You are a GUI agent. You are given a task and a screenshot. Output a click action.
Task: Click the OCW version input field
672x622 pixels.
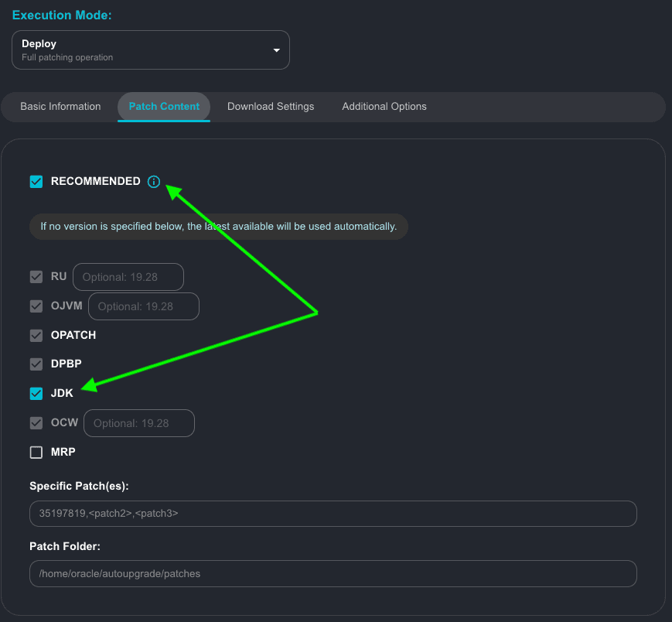[x=139, y=423]
